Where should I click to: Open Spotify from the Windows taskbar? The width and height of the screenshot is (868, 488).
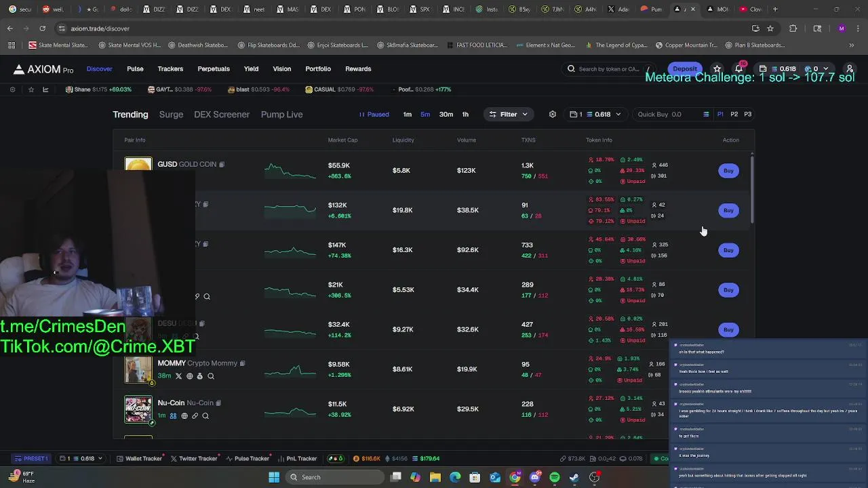coord(555,477)
